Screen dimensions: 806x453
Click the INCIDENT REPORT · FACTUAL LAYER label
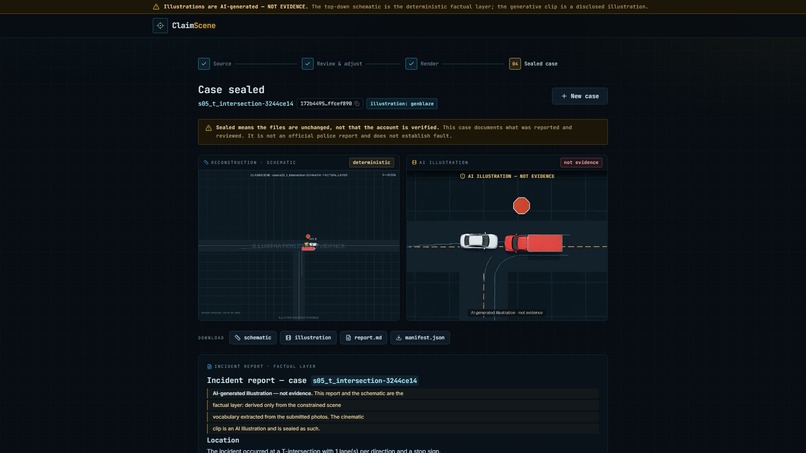pos(265,367)
